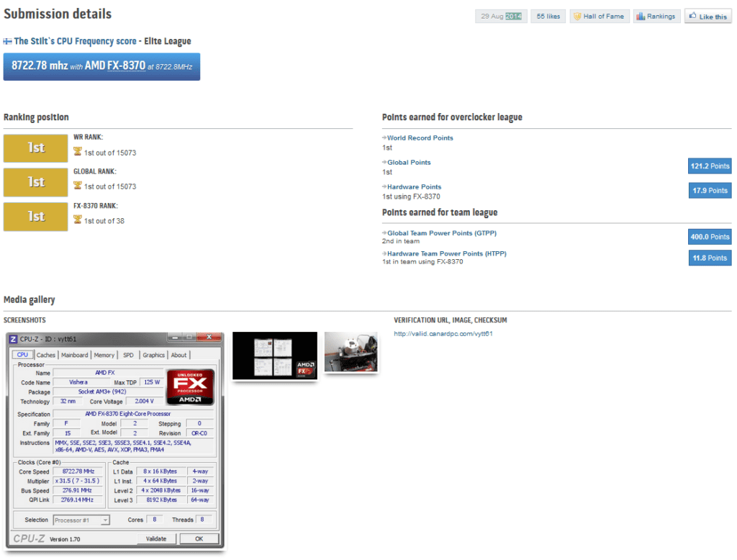Open the Hardware Team Power Points (HTPP) link

click(x=447, y=253)
